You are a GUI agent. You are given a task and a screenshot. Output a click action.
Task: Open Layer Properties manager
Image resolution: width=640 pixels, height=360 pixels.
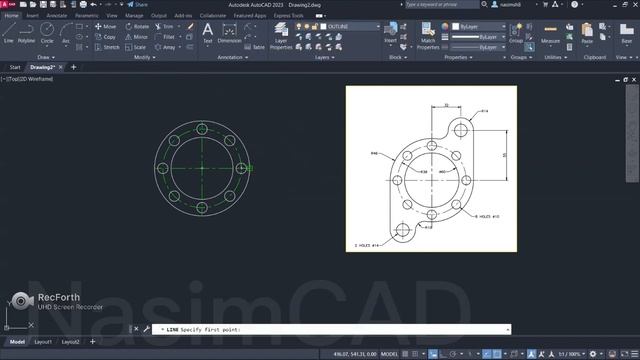pos(281,36)
